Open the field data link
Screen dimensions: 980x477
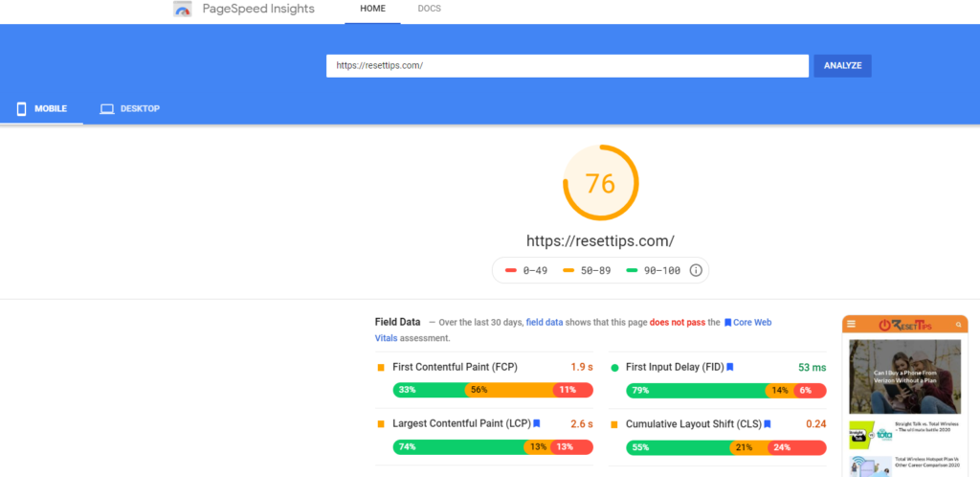[545, 323]
